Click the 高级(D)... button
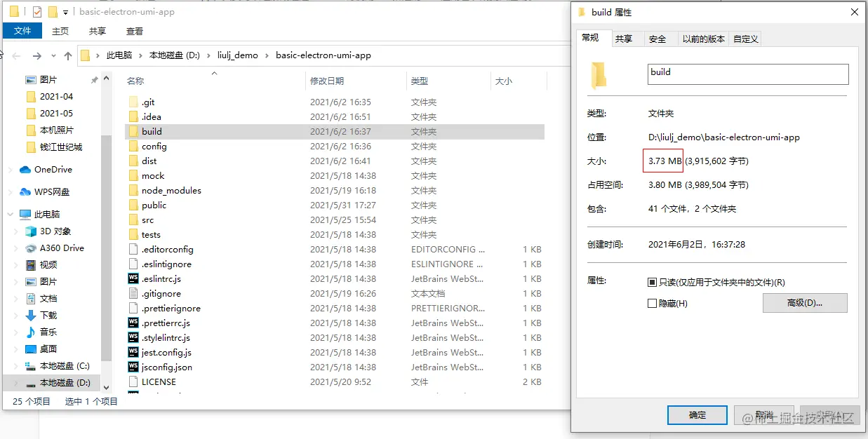Screen dimensions: 868x439 click(805, 303)
